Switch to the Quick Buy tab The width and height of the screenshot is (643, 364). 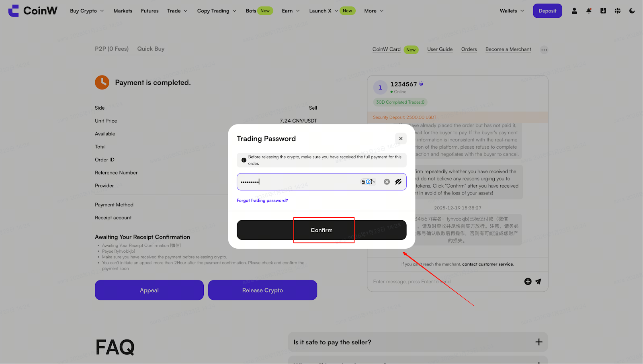151,49
